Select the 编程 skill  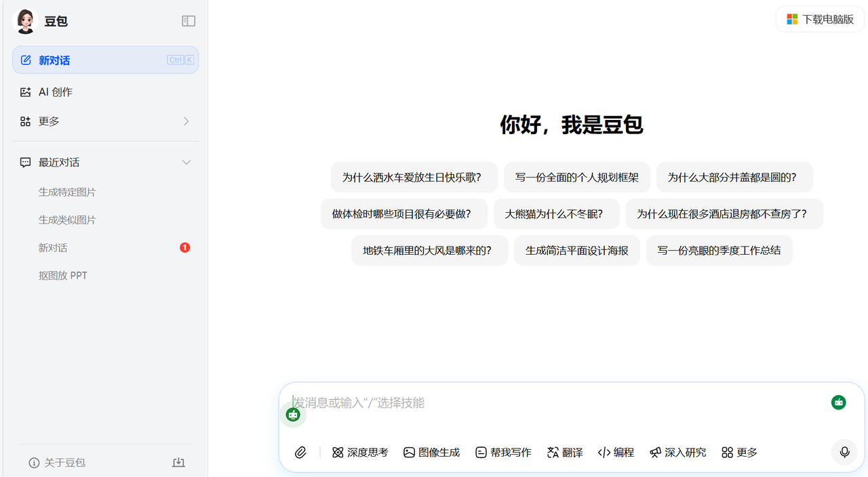616,453
